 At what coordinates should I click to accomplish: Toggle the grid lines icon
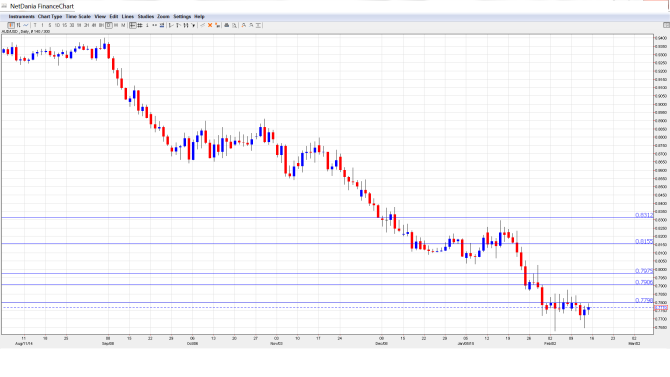(140, 25)
